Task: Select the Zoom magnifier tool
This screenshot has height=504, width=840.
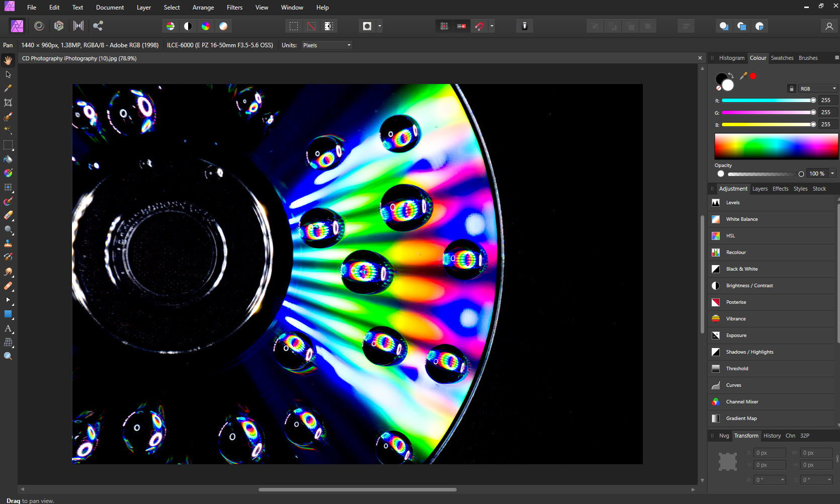Action: (8, 356)
